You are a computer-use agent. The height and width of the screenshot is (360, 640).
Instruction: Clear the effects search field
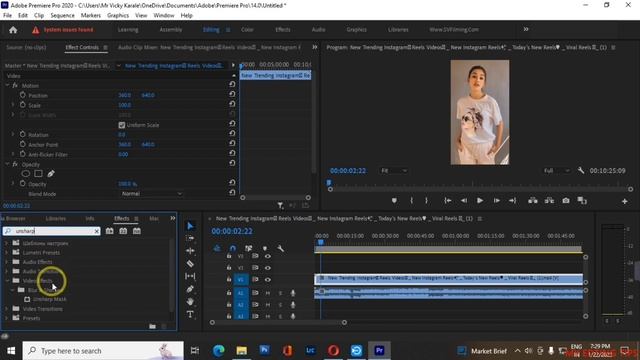point(97,231)
